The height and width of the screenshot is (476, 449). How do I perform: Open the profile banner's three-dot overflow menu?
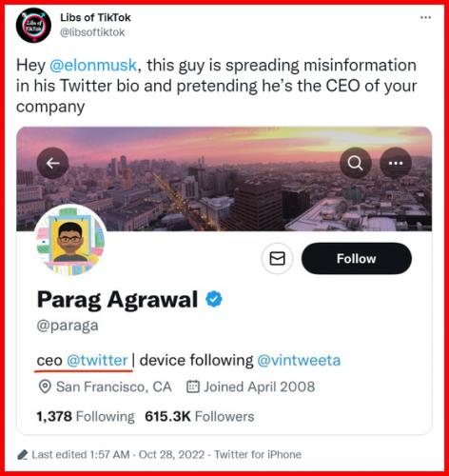(x=396, y=163)
